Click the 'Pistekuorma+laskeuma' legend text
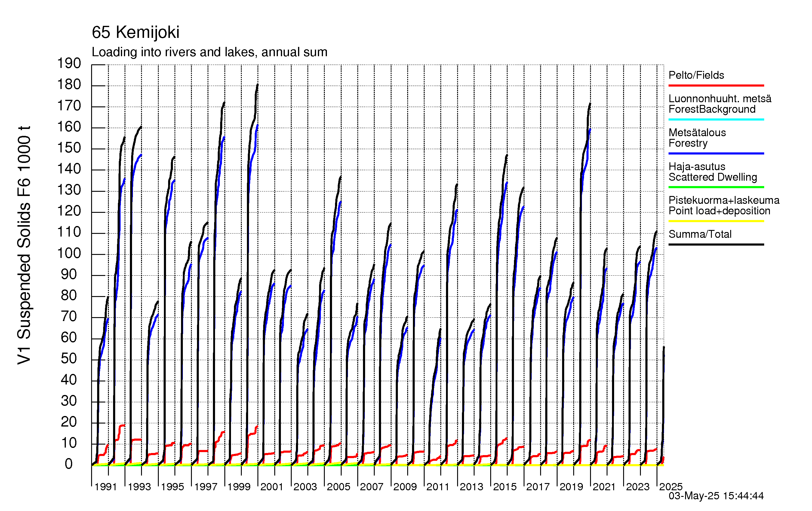This screenshot has height=511, width=812. coord(724,200)
